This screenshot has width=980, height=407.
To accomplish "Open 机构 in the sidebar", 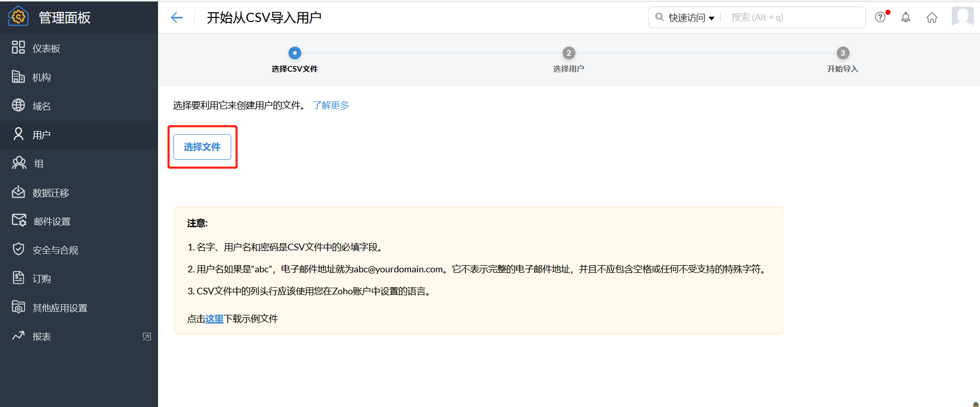I will (x=41, y=77).
